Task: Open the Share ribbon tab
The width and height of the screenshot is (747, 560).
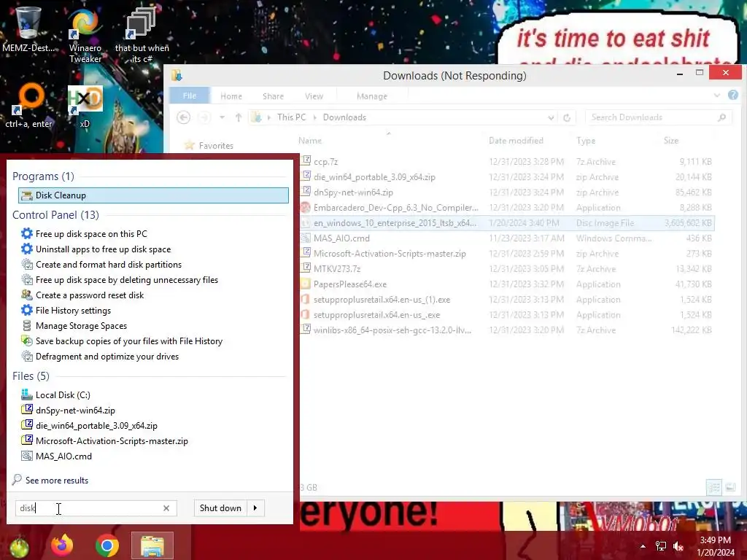Action: tap(273, 96)
